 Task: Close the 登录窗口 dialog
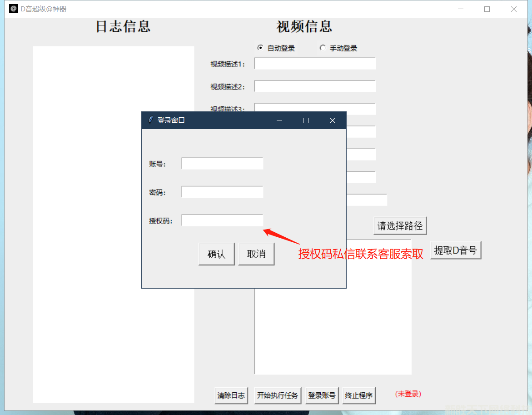tap(332, 120)
